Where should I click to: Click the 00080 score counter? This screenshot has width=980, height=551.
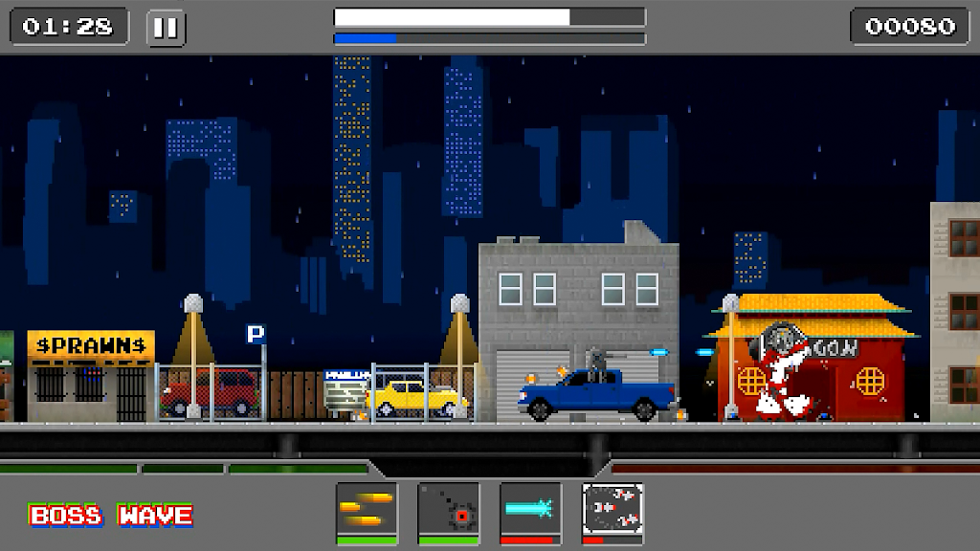[x=910, y=27]
